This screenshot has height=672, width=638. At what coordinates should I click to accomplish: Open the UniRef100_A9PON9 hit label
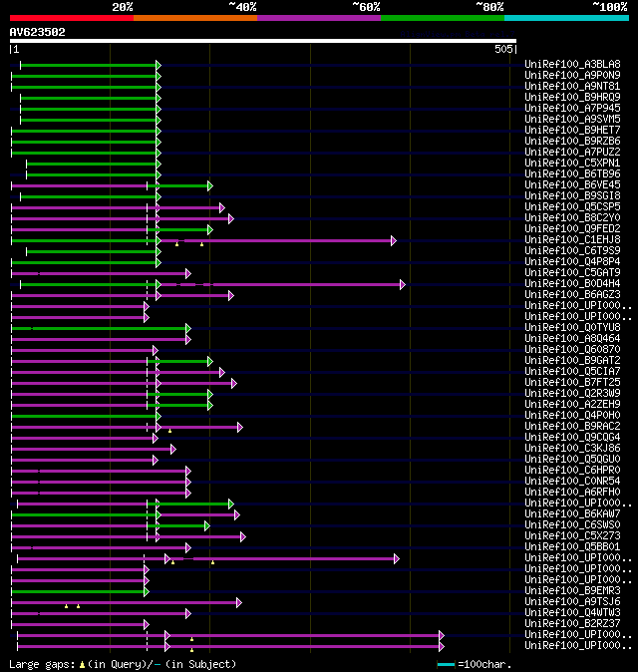[x=572, y=75]
